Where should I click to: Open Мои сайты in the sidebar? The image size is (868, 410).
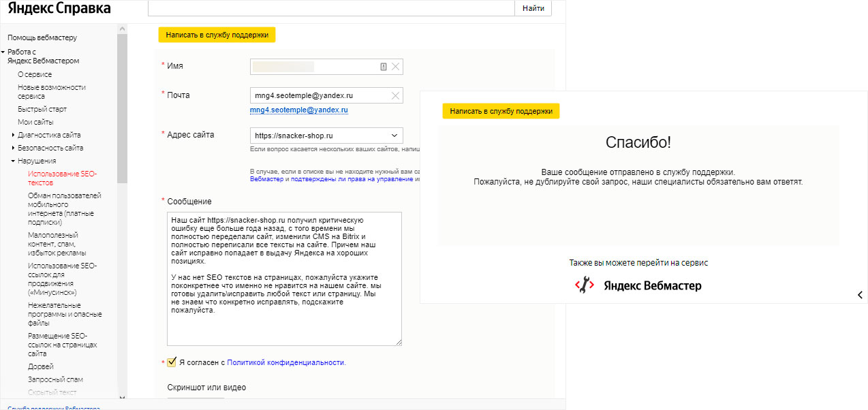pyautogui.click(x=35, y=122)
